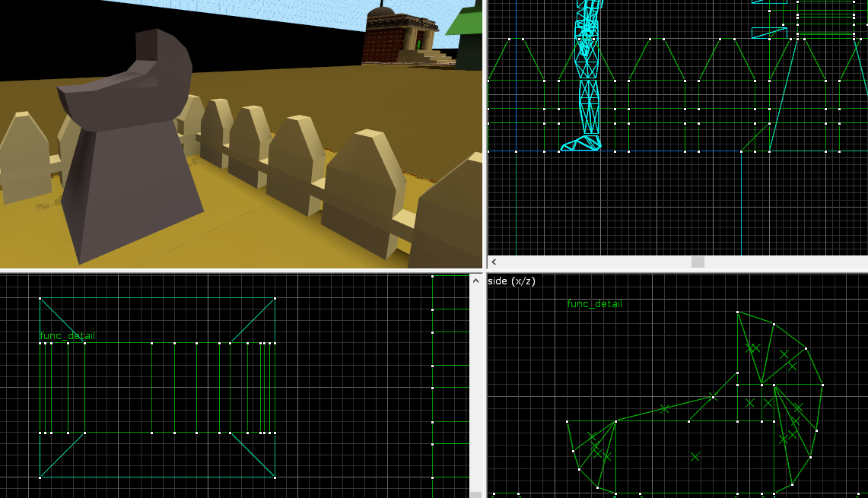Viewport: 868px width, 498px height.
Task: Click the "side (x/z)" viewport label
Action: tap(511, 281)
